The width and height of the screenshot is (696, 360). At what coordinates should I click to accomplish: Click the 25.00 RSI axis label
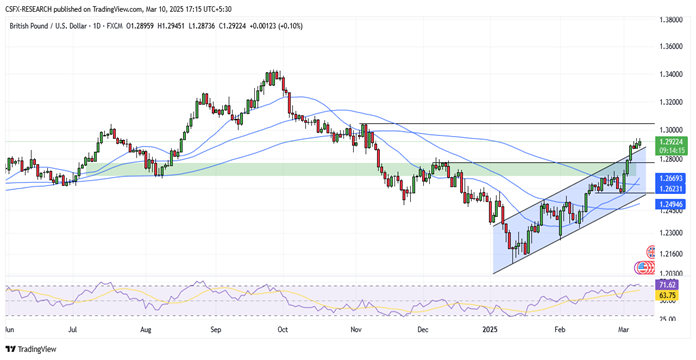(668, 319)
